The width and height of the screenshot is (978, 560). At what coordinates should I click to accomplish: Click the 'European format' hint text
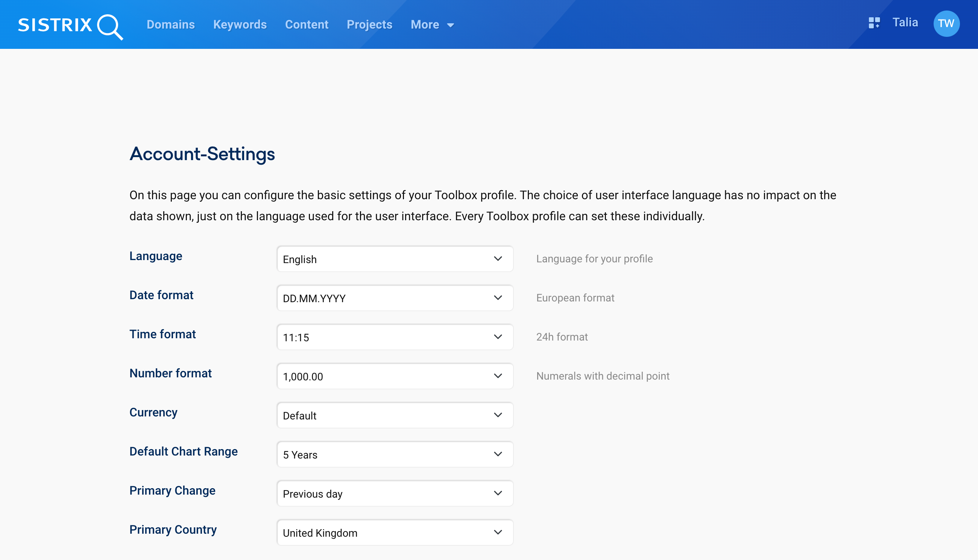[576, 298]
